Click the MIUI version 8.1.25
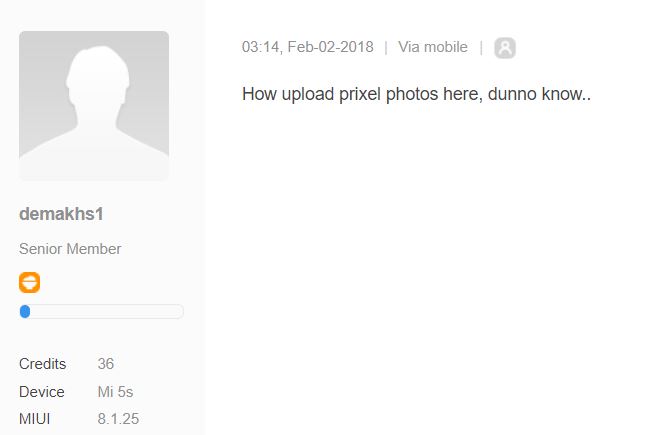The width and height of the screenshot is (646, 435). point(118,418)
